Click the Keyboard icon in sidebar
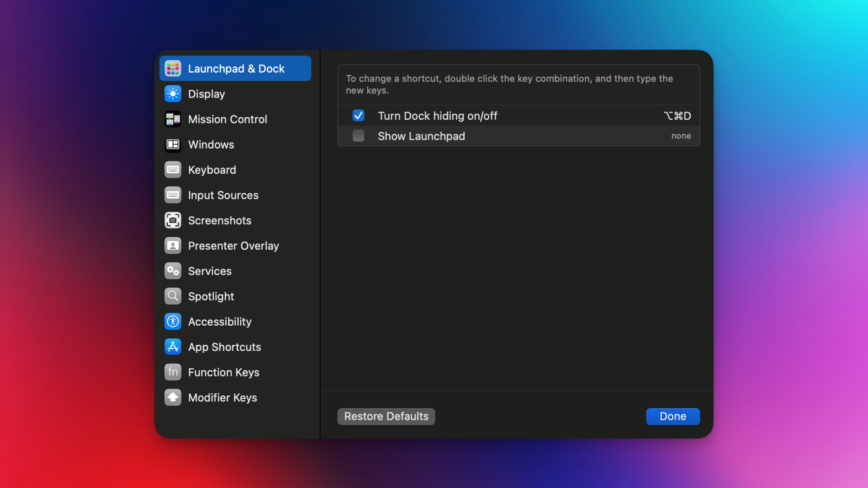 tap(173, 170)
